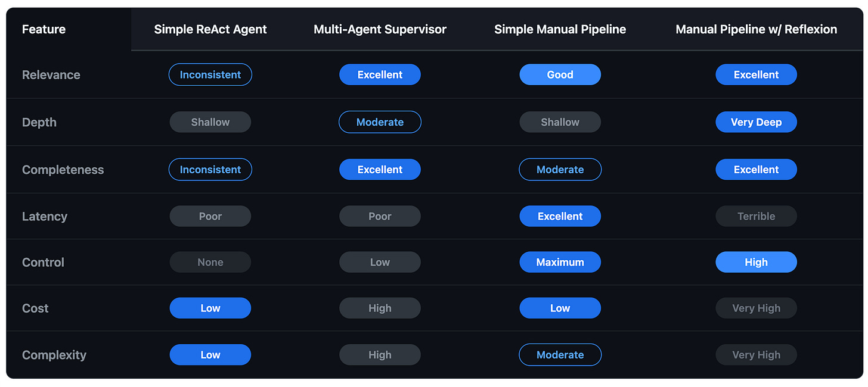Select the High badge in Control row
Viewport: 868px width, 387px height.
(756, 262)
